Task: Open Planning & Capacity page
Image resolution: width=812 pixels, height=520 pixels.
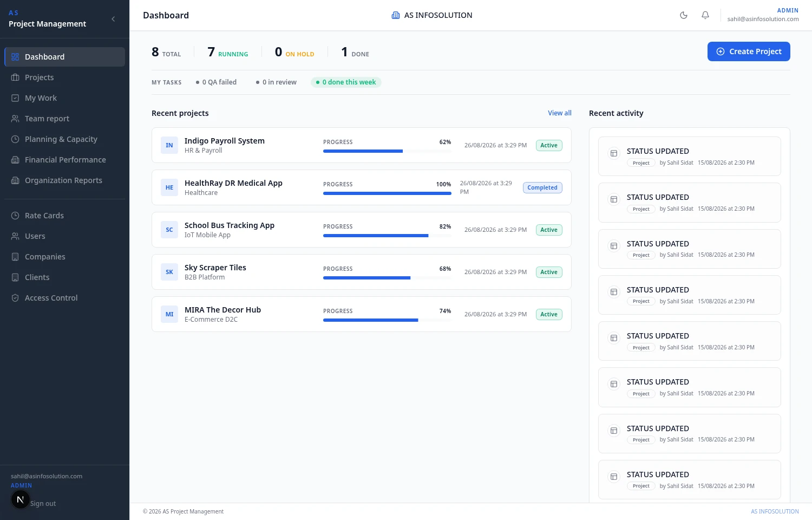Action: point(64,139)
